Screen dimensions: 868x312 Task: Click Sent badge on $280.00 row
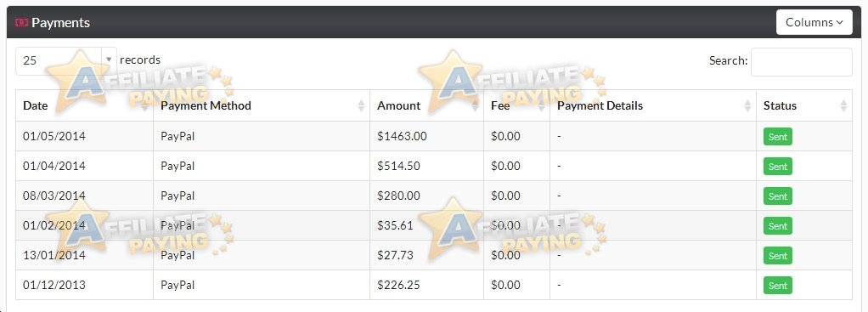778,196
